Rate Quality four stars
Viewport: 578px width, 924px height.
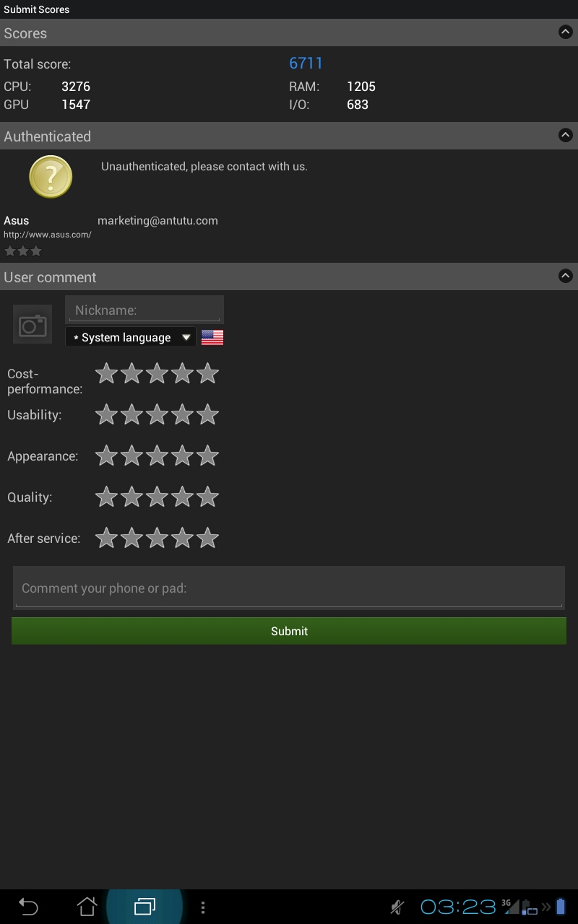[x=182, y=497]
